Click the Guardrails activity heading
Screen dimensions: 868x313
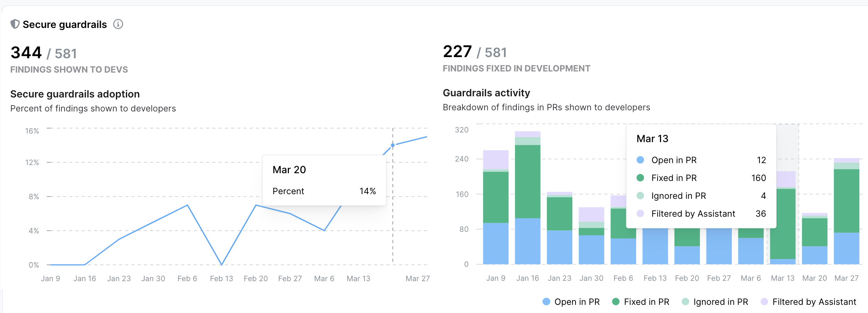tap(486, 93)
